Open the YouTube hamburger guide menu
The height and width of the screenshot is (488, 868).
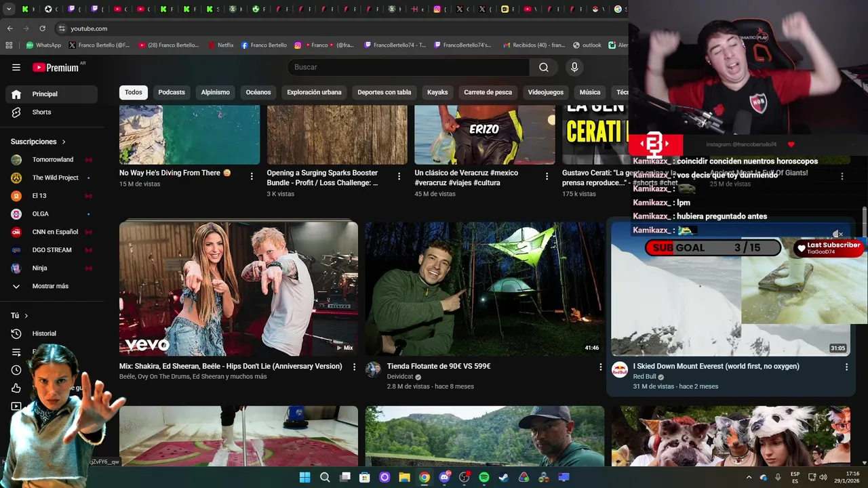click(x=16, y=67)
